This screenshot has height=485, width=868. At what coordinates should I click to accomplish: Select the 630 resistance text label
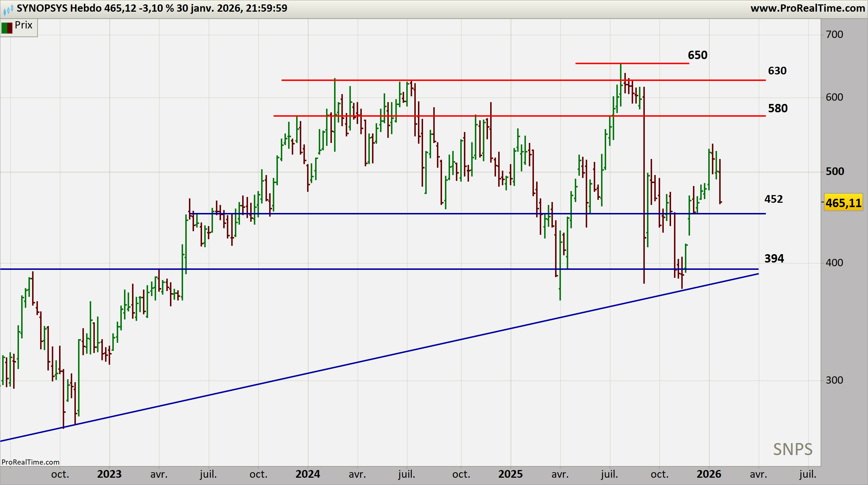tap(777, 71)
